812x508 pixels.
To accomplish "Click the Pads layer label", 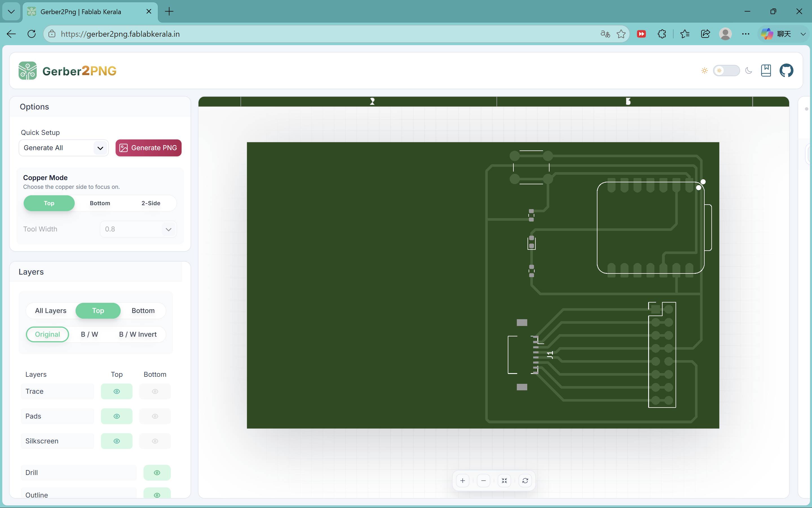I will [33, 416].
